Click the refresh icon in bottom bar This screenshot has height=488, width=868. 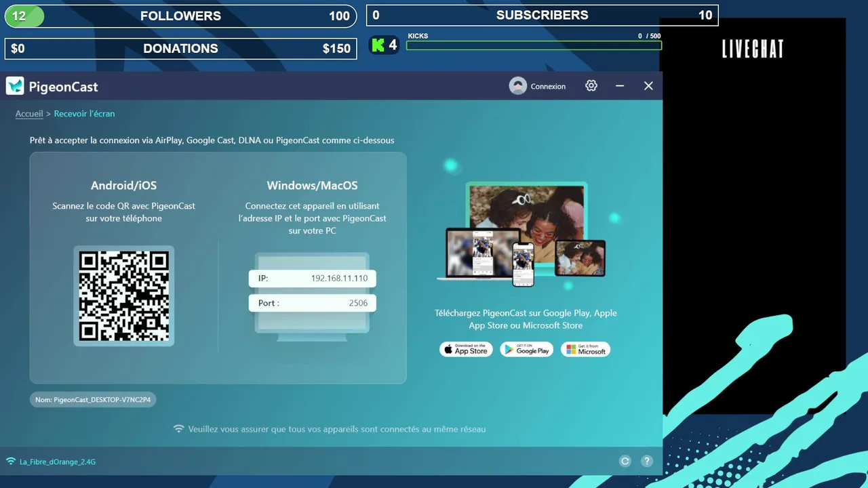click(x=625, y=461)
